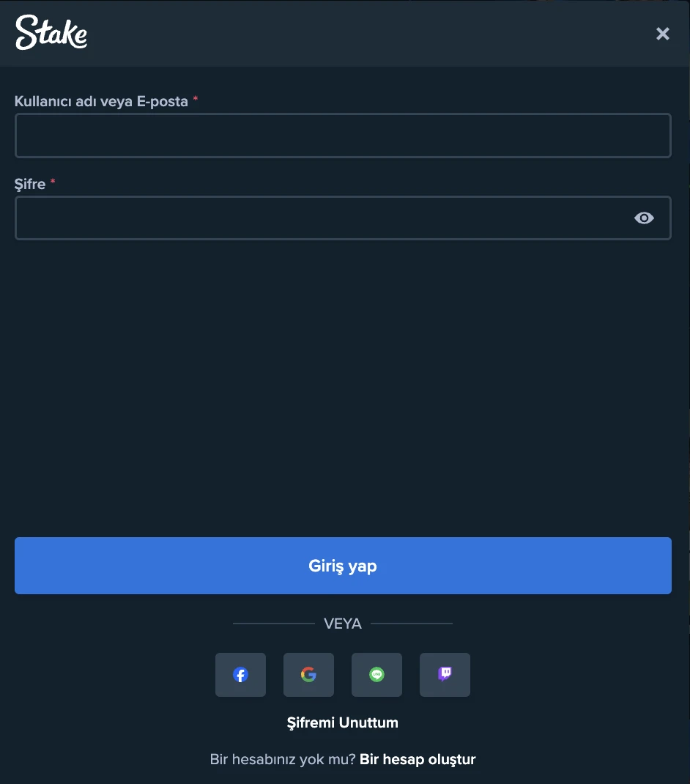Sign in with the Facebook icon

click(x=240, y=674)
